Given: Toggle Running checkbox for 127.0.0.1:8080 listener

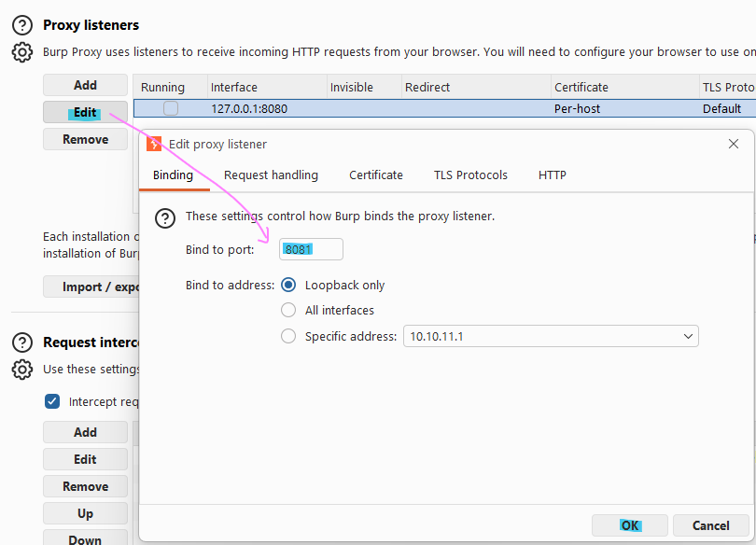Looking at the screenshot, I should click(x=171, y=108).
